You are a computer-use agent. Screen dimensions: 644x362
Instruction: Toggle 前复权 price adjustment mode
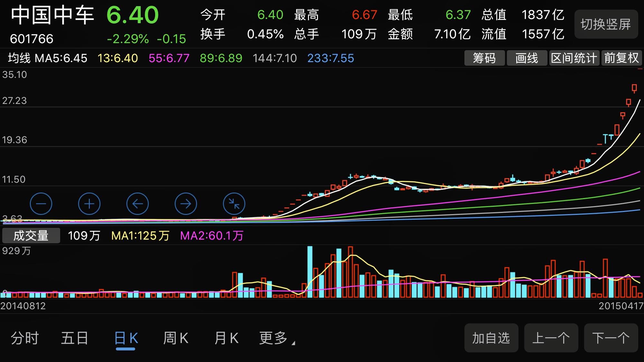[621, 58]
